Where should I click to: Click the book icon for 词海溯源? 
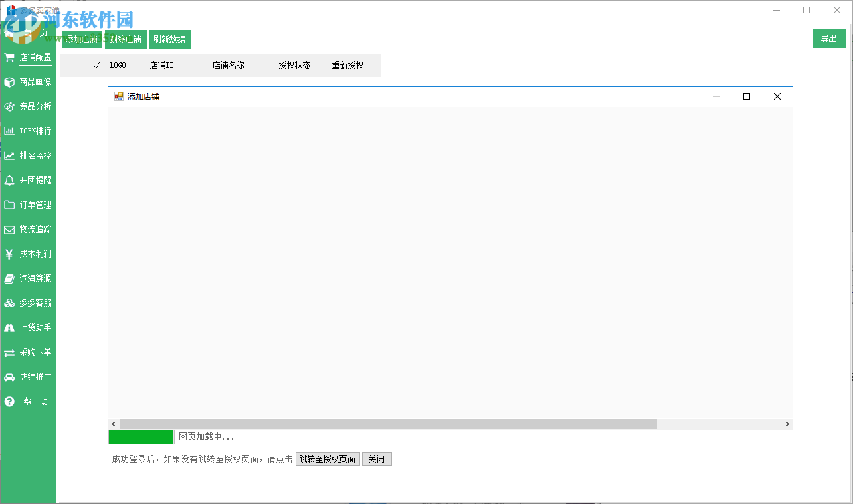point(9,279)
